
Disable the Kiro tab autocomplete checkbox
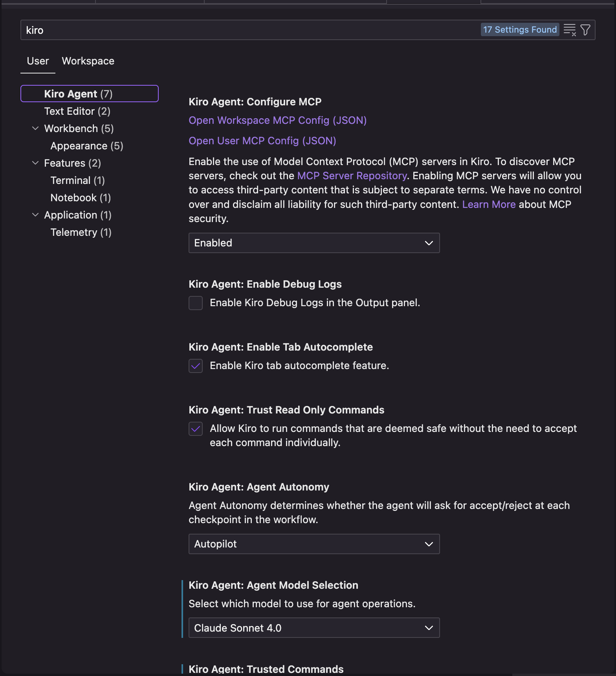pos(195,366)
